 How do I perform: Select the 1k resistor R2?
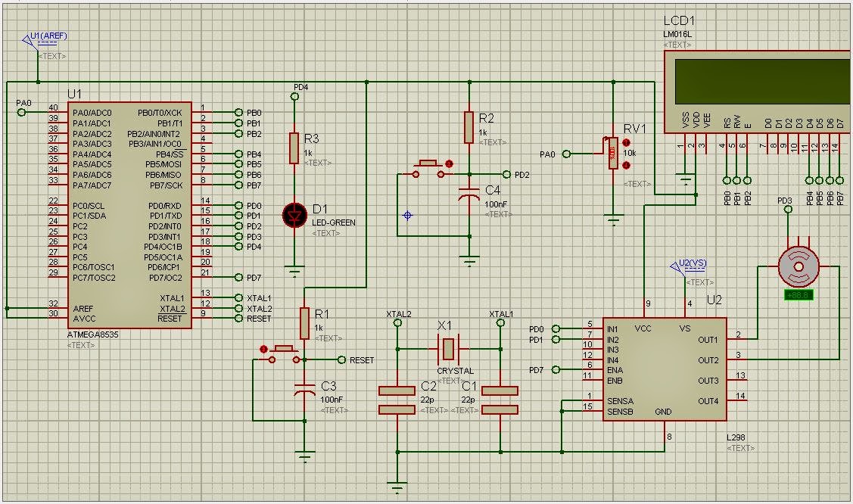coord(469,129)
